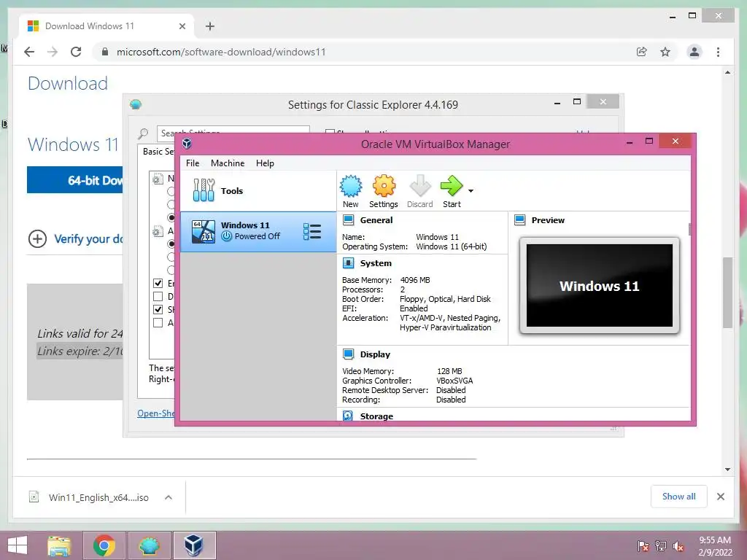Switch to Classic Shell in taskbar

tap(150, 545)
